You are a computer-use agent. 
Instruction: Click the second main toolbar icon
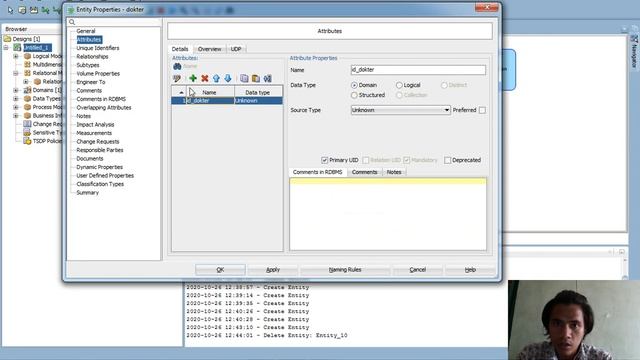(22, 10)
